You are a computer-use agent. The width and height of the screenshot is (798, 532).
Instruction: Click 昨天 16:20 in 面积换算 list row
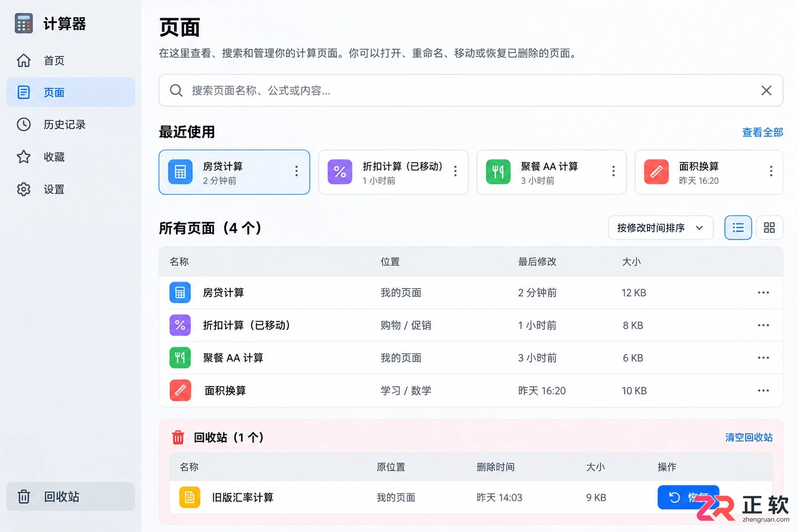542,391
